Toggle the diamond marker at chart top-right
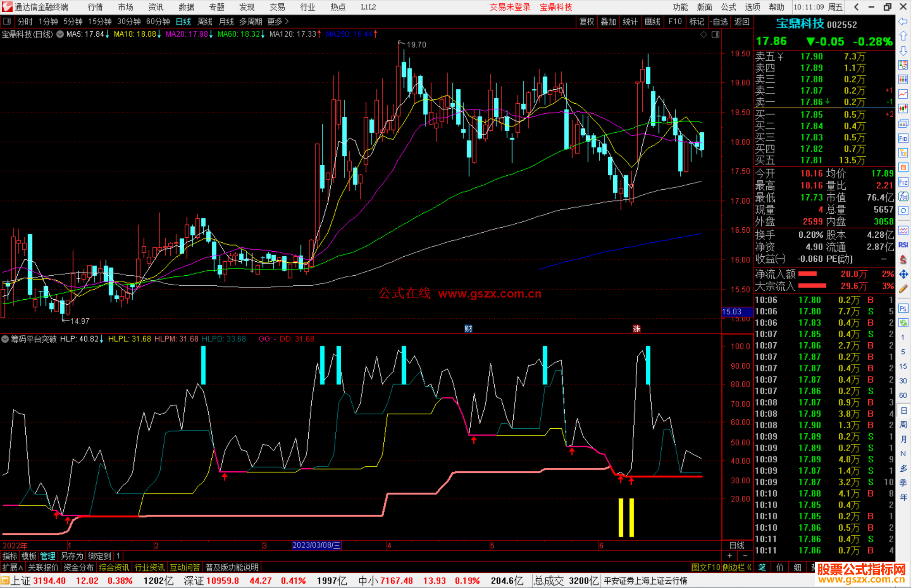 703,35
